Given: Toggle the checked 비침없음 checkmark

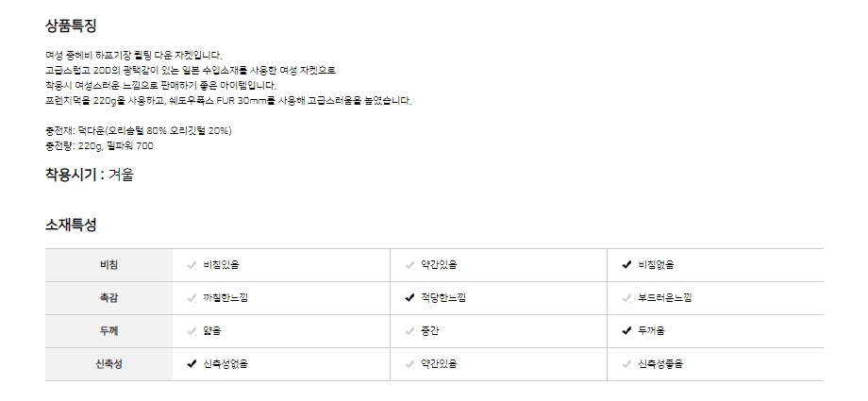Looking at the screenshot, I should 626,265.
